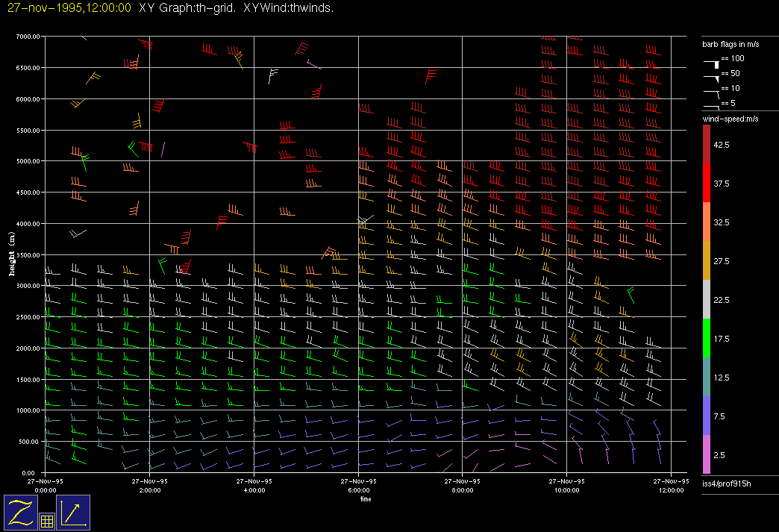The width and height of the screenshot is (779, 532).
Task: Click the pink 2.5 legend color band
Action: point(707,454)
